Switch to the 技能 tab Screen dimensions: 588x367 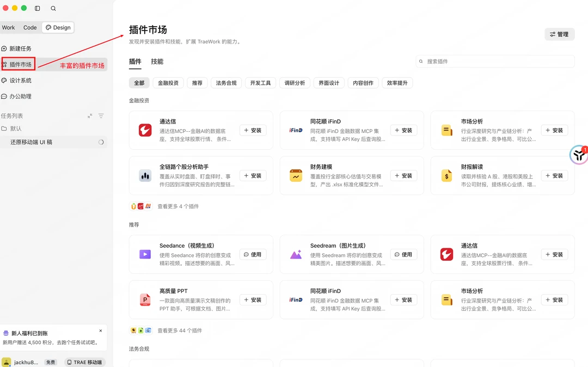[157, 62]
